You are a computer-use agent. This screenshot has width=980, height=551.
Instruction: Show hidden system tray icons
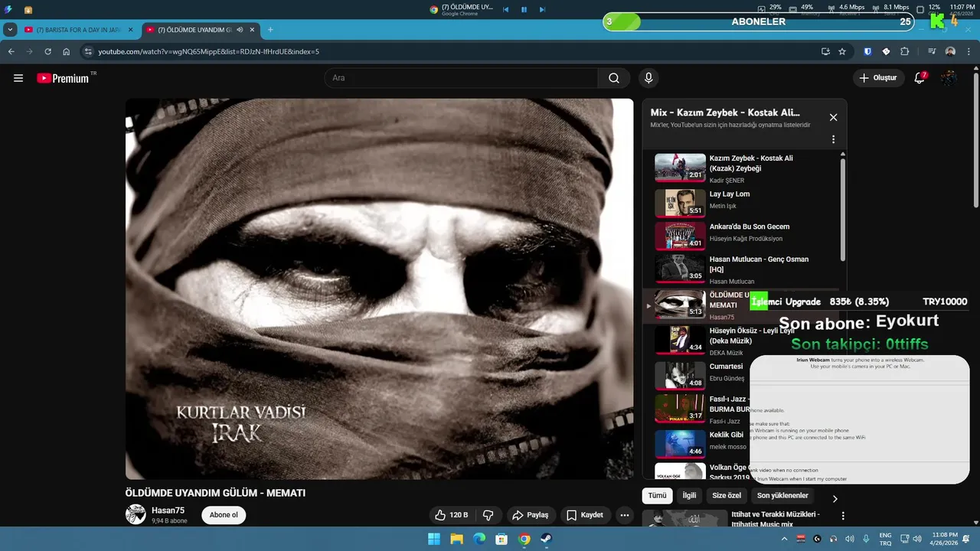coord(783,539)
